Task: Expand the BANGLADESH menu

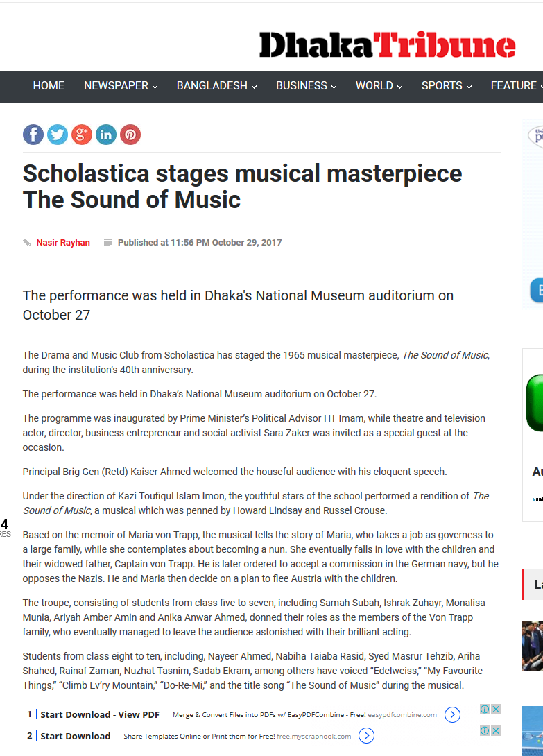Action: (216, 86)
